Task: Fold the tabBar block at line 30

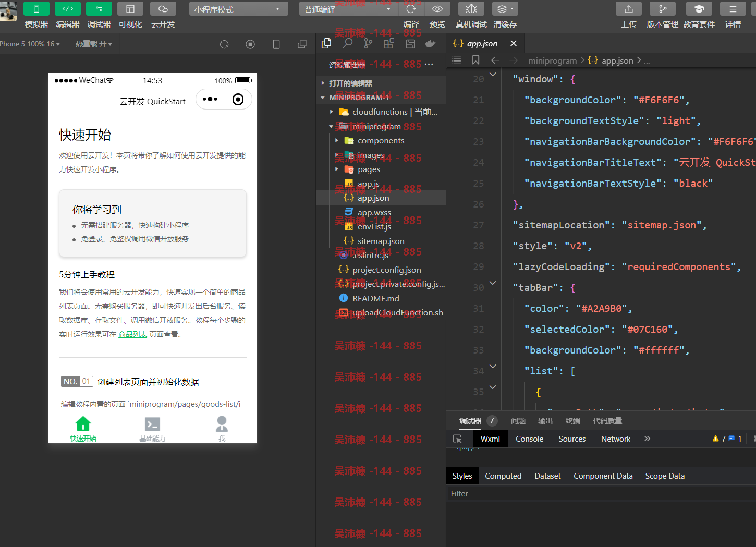Action: [x=493, y=283]
